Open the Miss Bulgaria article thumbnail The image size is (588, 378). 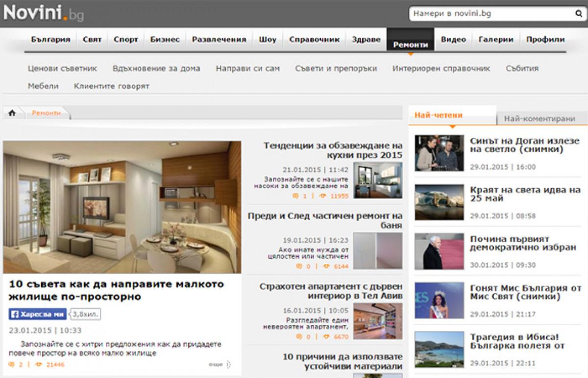tap(439, 301)
